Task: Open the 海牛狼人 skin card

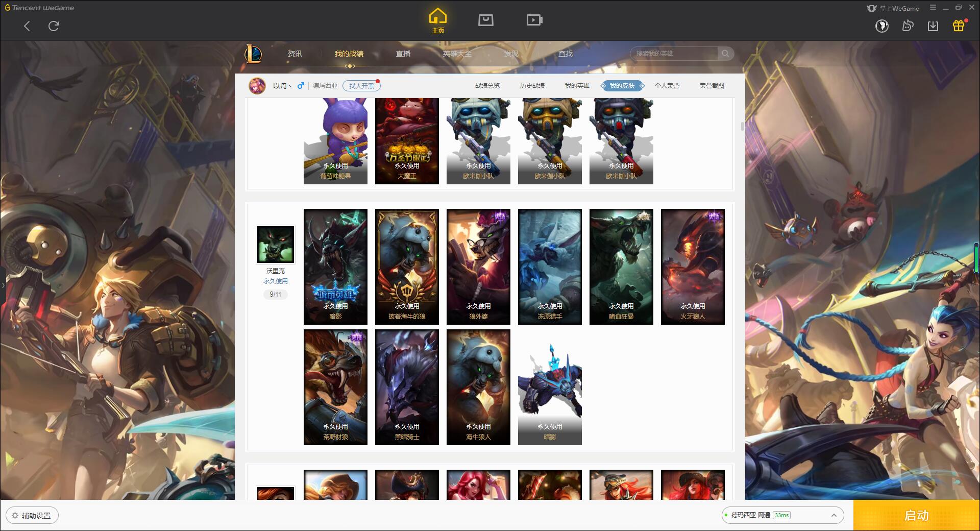Action: tap(478, 387)
